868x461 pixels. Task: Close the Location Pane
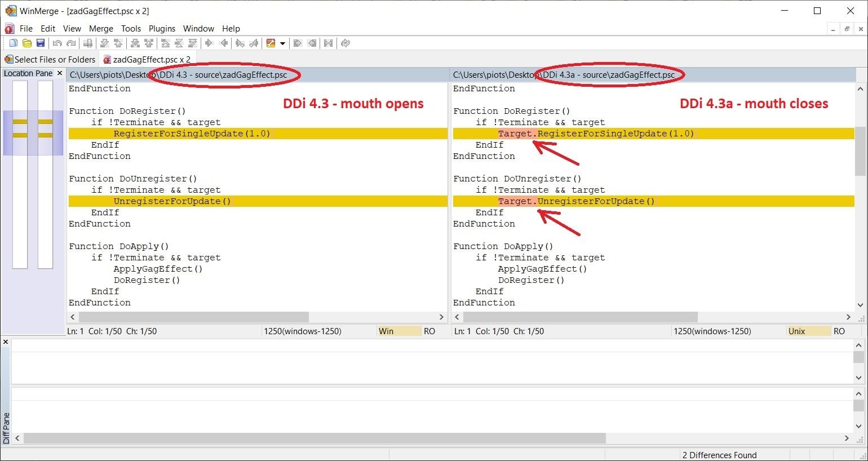pos(60,73)
